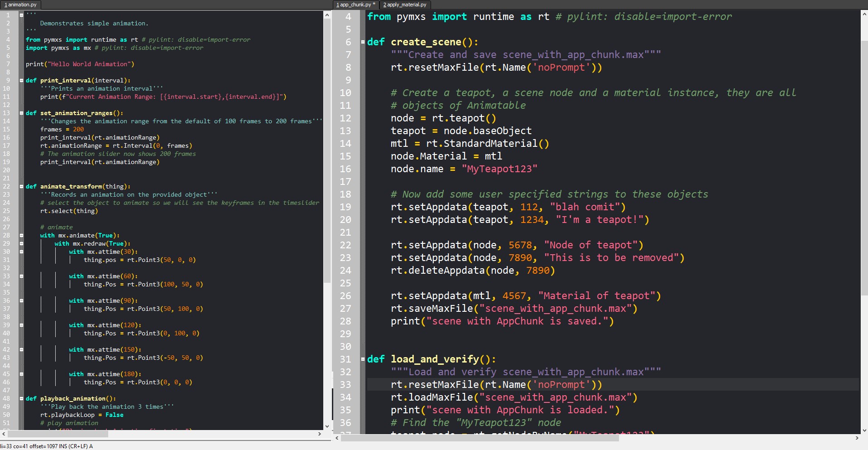
Task: Switch to the animation.py tab
Action: tap(20, 5)
